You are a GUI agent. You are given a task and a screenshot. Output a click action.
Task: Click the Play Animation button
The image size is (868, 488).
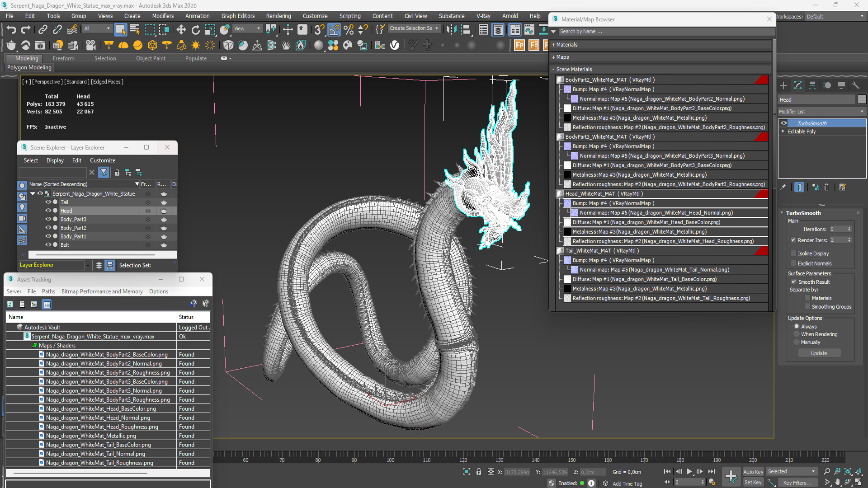[x=689, y=471]
